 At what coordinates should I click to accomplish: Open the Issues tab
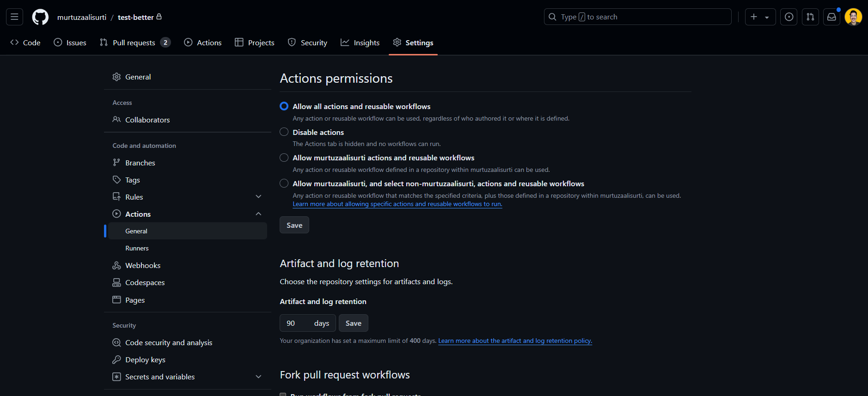click(70, 43)
